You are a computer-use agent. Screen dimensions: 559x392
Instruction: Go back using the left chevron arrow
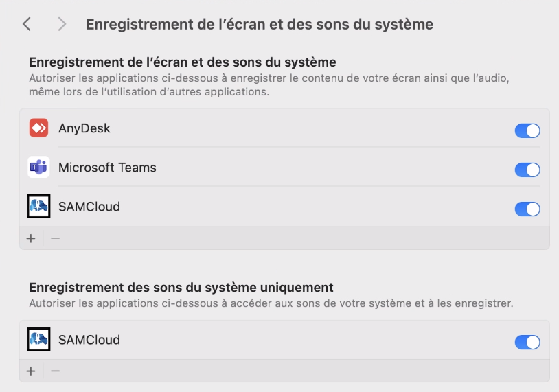[27, 24]
